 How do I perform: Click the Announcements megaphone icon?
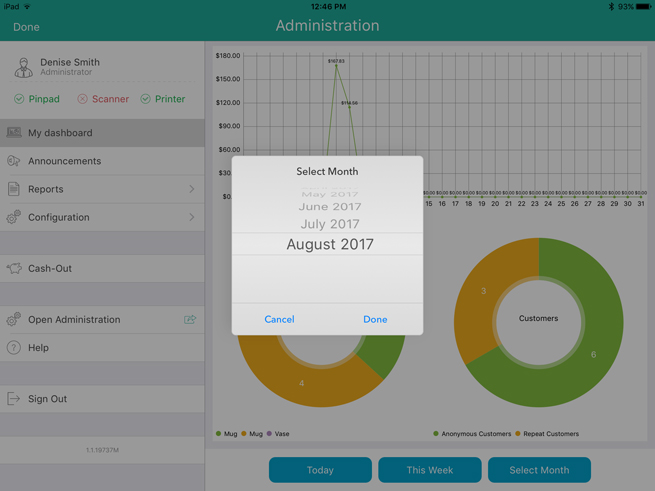pos(14,161)
